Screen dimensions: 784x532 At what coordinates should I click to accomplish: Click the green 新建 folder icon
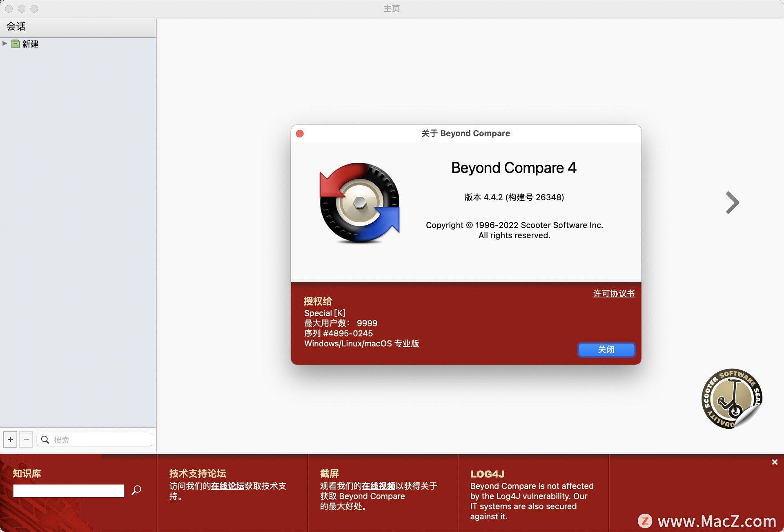15,44
